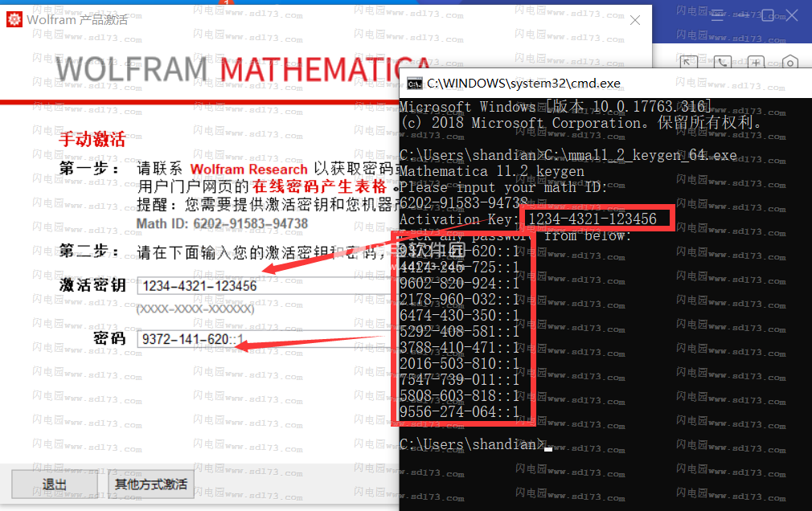This screenshot has width=812, height=511.
Task: Click the phone icon in the background window toolbar
Action: click(x=722, y=62)
